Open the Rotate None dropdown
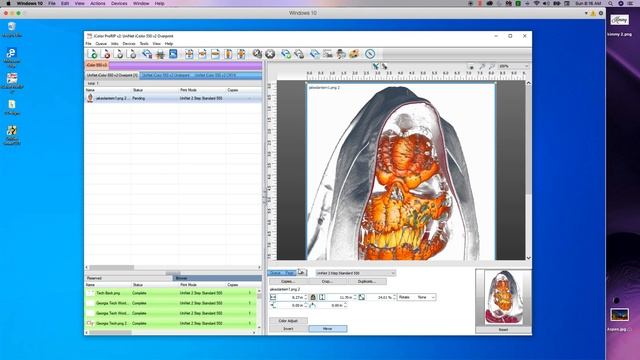 point(416,297)
